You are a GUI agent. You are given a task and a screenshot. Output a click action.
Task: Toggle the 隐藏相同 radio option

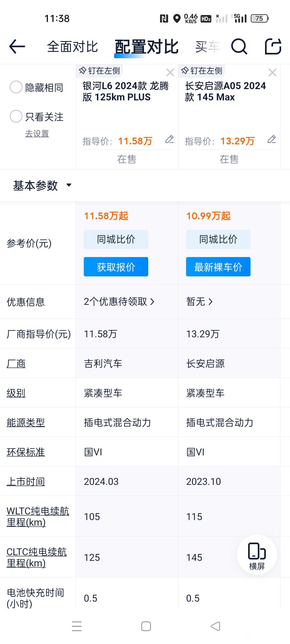point(37,87)
